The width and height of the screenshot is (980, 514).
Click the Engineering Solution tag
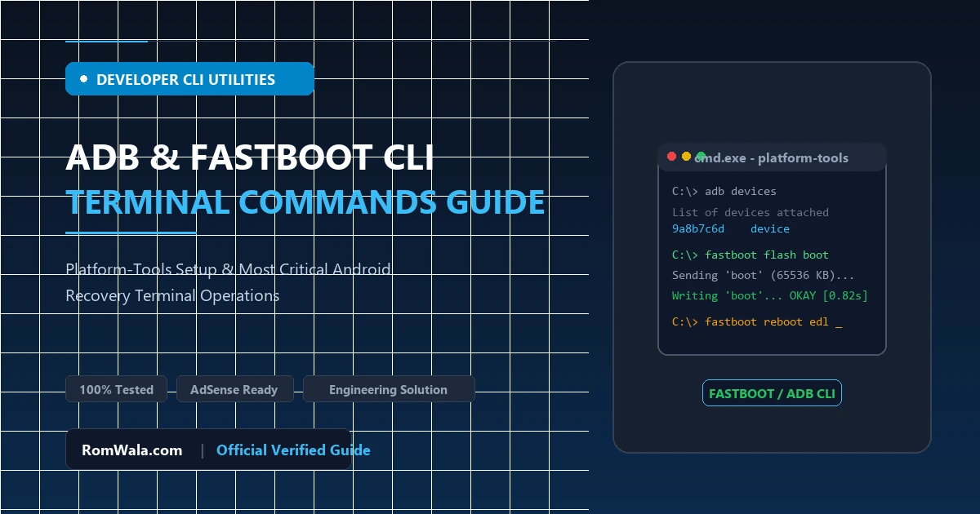click(388, 389)
